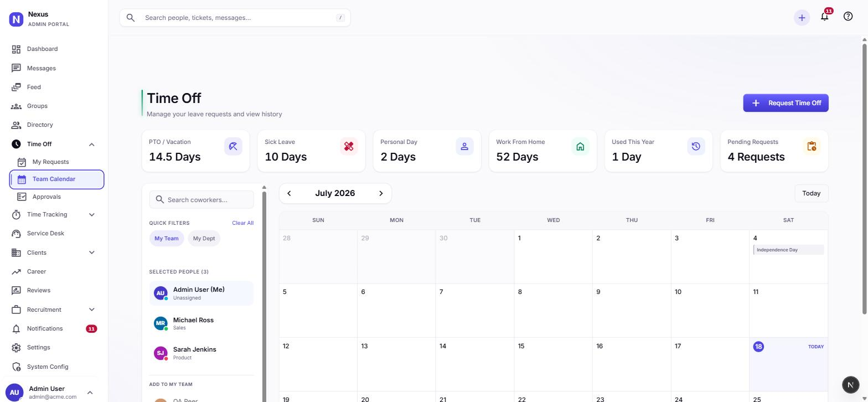Click the coworker panel scrollbar
Viewport: 868px width, 402px height.
coord(264,296)
